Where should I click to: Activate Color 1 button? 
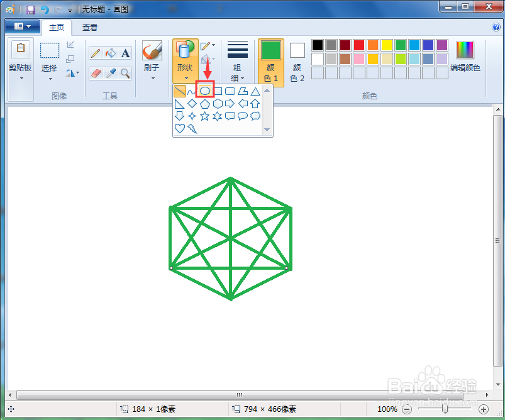click(270, 63)
